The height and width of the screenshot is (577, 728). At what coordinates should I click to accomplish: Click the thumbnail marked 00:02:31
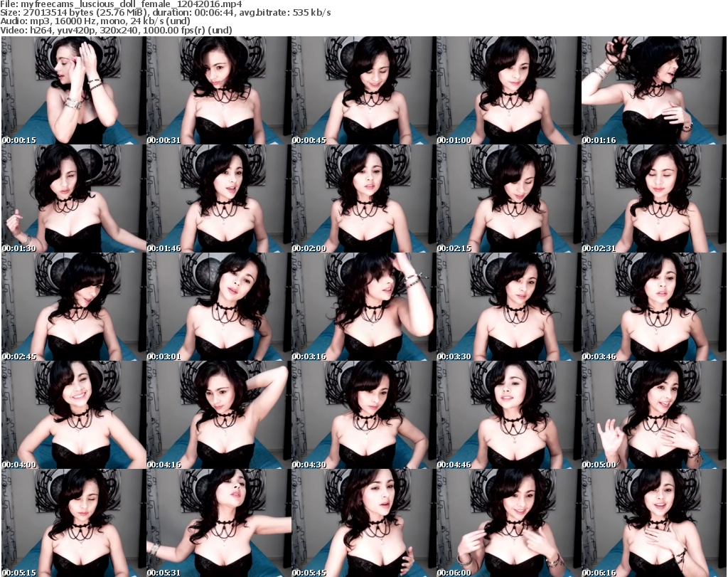click(x=654, y=198)
